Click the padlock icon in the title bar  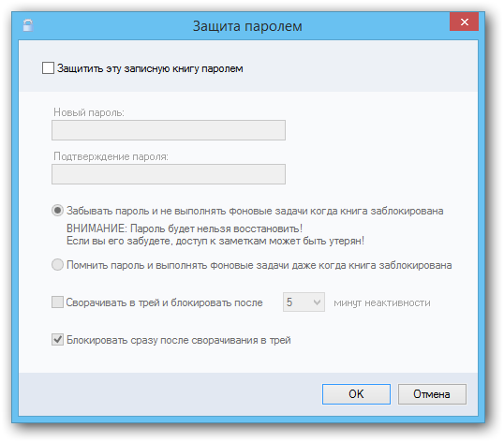point(28,25)
